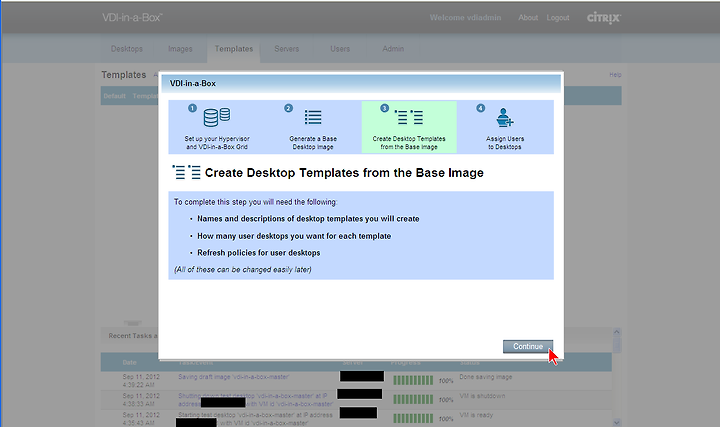Open the Help link on the Templates page
Image resolution: width=720 pixels, height=427 pixels.
click(x=615, y=75)
